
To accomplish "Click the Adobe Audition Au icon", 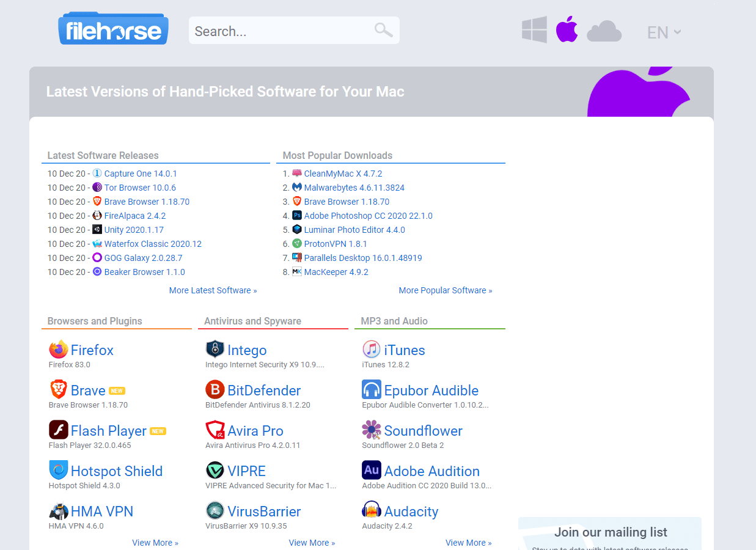I will pos(372,471).
